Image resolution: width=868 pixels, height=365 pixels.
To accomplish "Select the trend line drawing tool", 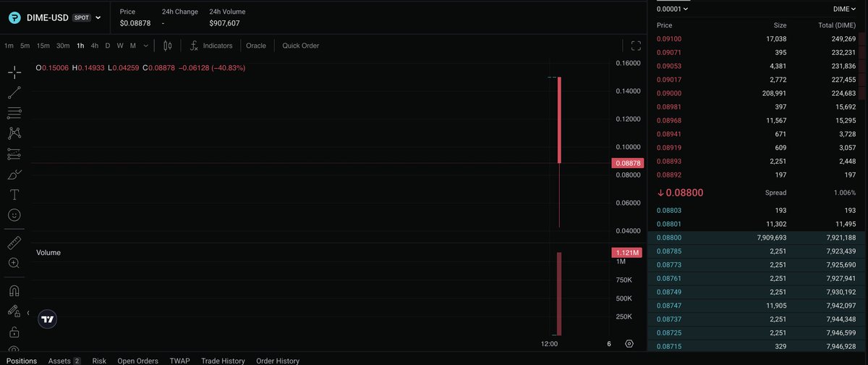I will pyautogui.click(x=14, y=93).
